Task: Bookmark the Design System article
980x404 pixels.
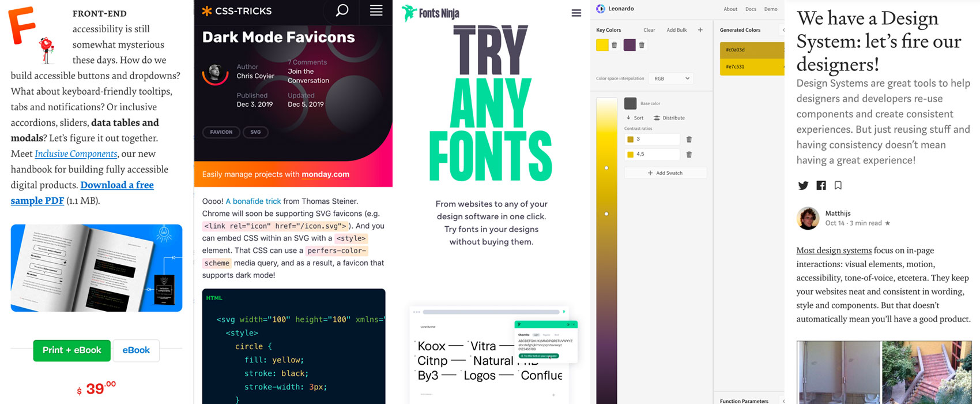Action: pyautogui.click(x=838, y=185)
